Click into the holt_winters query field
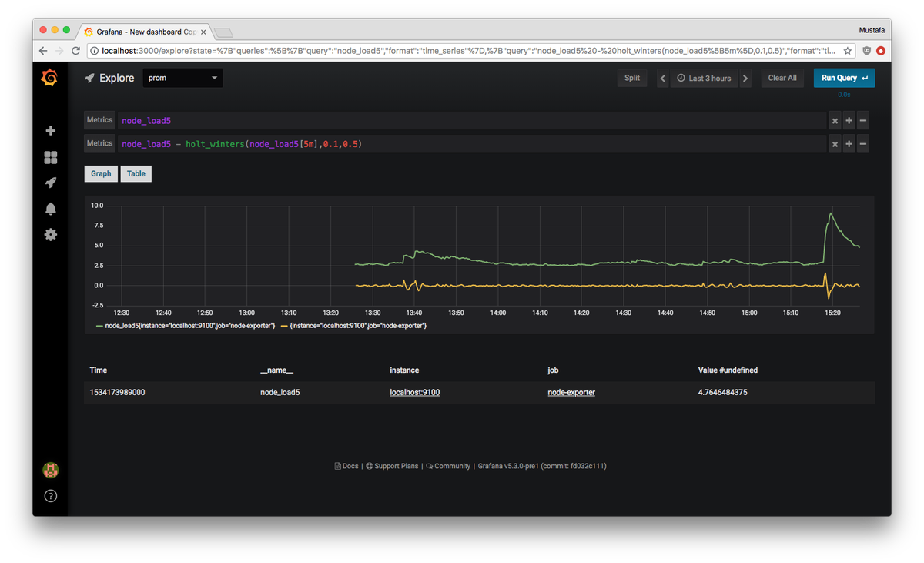The image size is (924, 563). click(471, 144)
